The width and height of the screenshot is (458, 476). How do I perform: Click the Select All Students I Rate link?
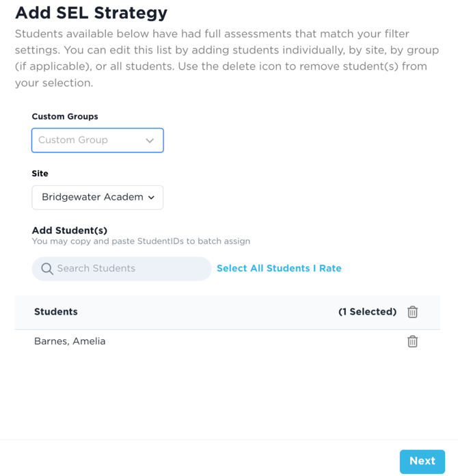click(279, 268)
